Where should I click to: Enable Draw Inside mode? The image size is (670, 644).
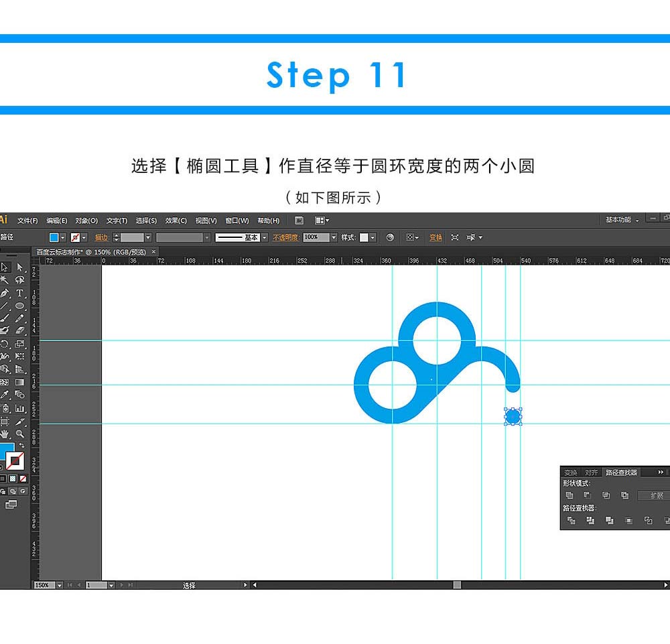[x=23, y=491]
